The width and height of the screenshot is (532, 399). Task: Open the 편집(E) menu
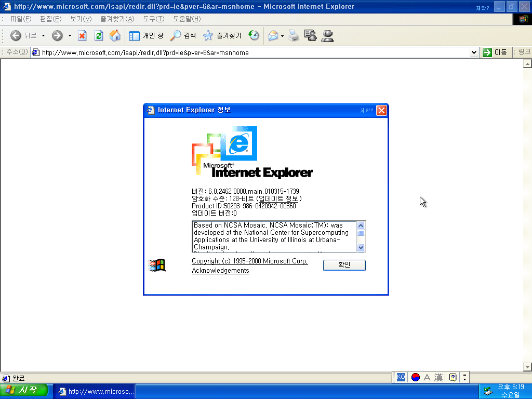click(x=50, y=19)
